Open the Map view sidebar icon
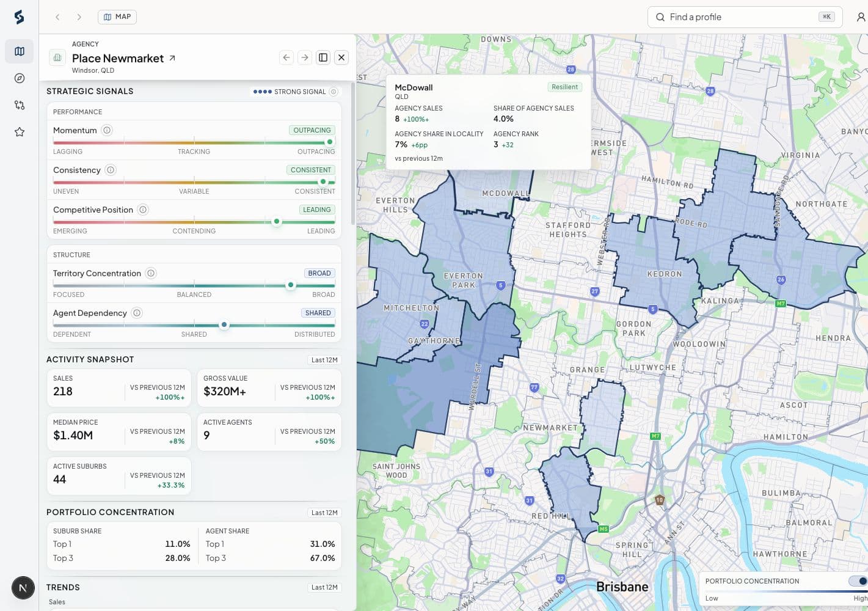The image size is (868, 611). coord(20,51)
